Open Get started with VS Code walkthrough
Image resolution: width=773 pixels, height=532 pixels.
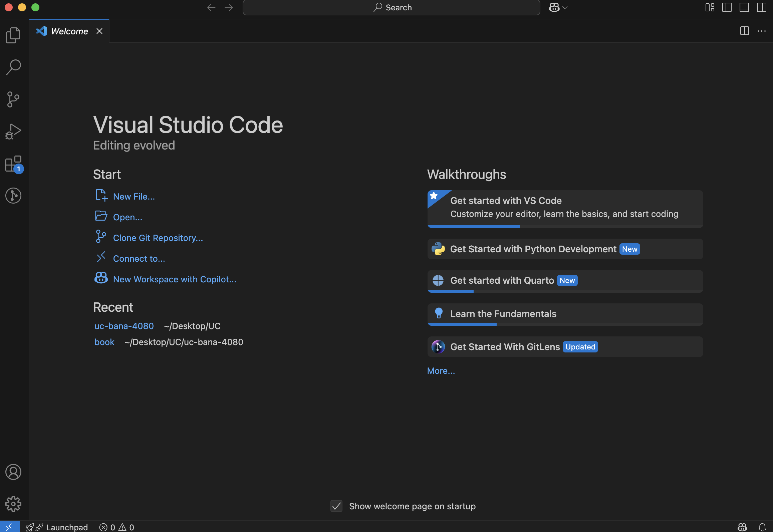(x=565, y=209)
